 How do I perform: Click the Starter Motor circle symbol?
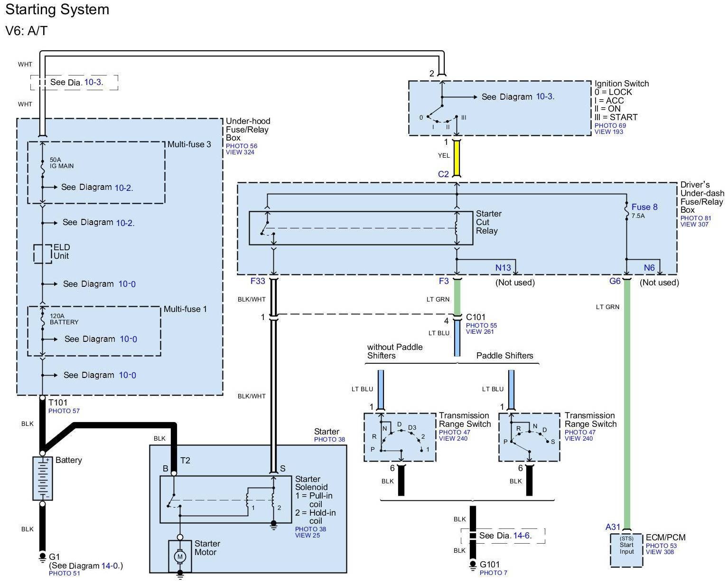pos(180,556)
